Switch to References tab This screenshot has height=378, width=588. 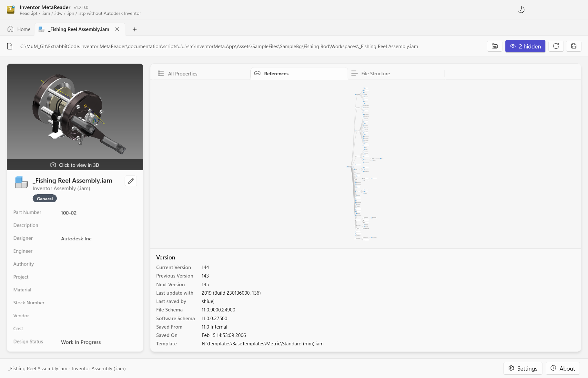[299, 73]
